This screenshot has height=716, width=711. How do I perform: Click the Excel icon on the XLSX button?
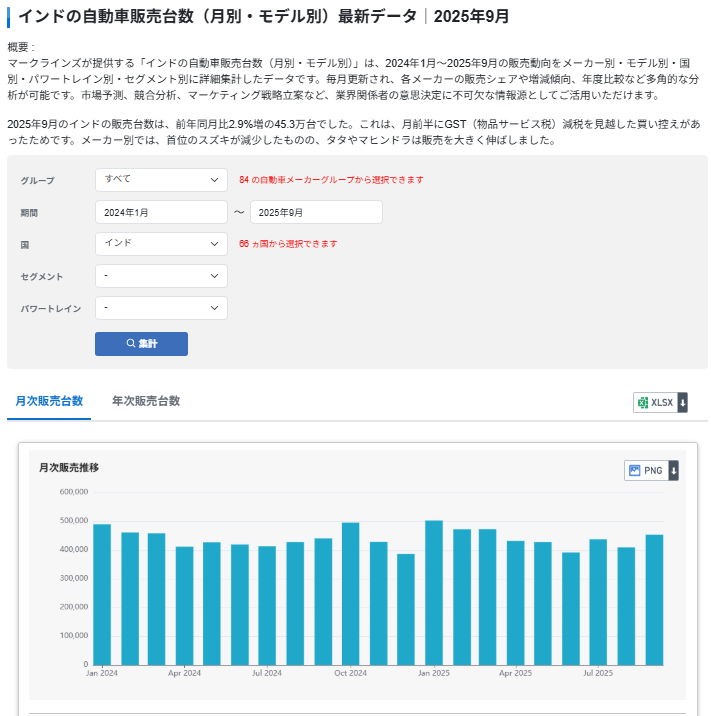(x=642, y=402)
